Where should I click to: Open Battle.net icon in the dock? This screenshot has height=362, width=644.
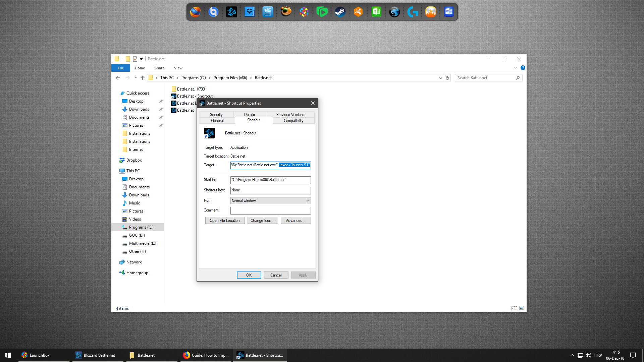231,12
